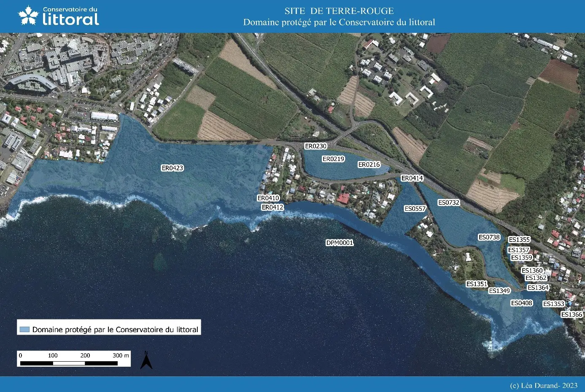This screenshot has height=392, width=585.
Task: Select parcel label ES0732
Action: point(449,202)
